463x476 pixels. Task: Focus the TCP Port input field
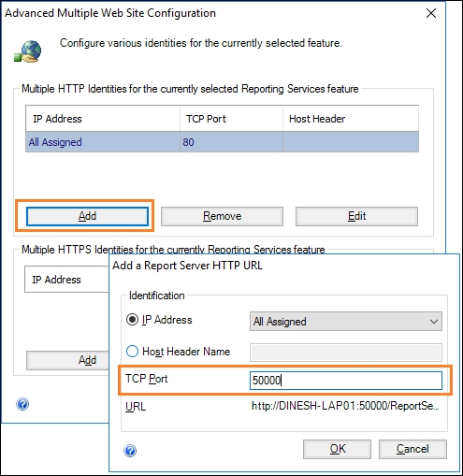click(346, 381)
